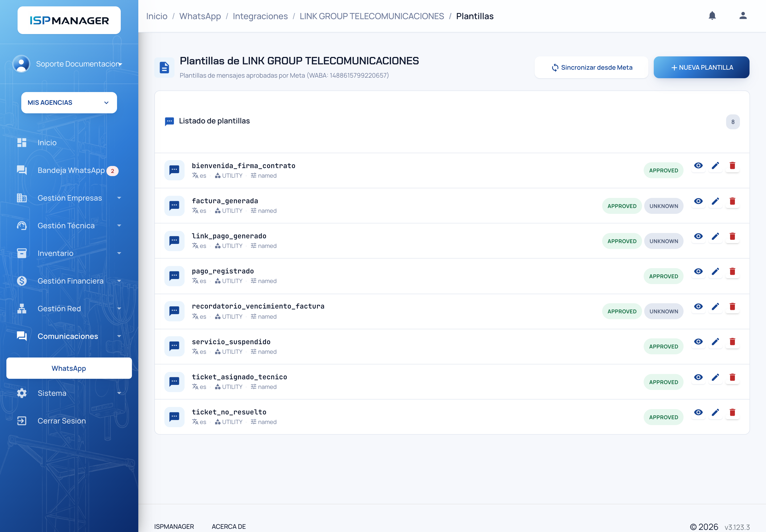Follow the Inicio breadcrumb link
The width and height of the screenshot is (766, 532).
point(157,16)
